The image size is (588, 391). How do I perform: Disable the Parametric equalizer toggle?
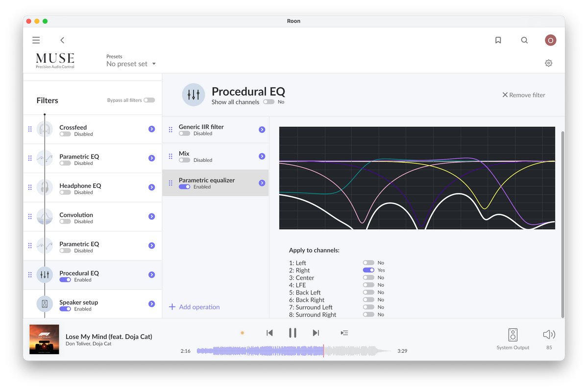pos(184,187)
